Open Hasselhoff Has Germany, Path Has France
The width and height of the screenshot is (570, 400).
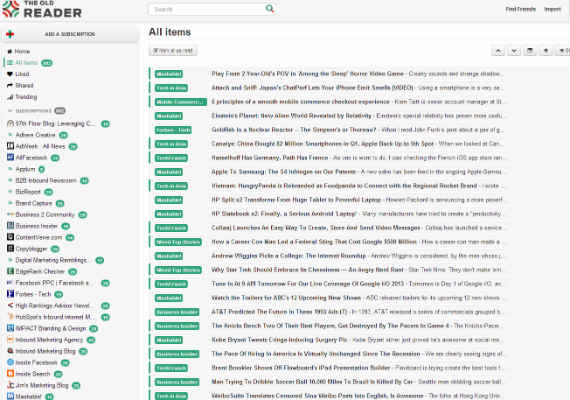270,158
